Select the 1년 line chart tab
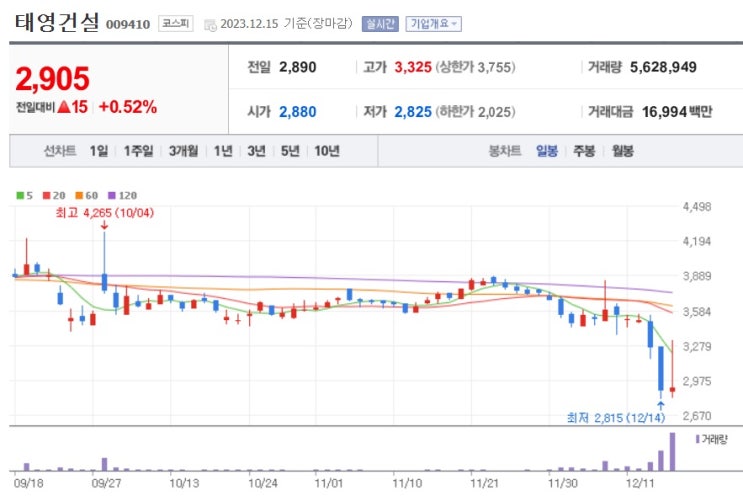743x496 pixels. (223, 151)
